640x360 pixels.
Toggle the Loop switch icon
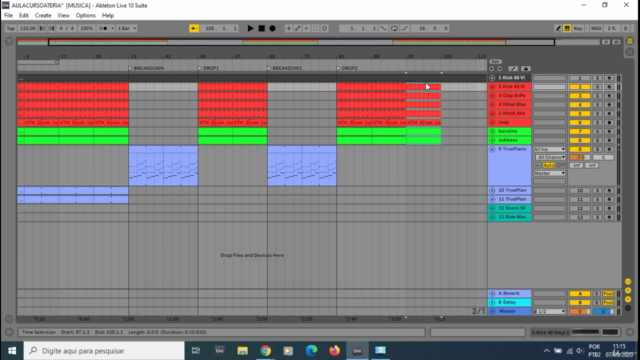(394, 28)
